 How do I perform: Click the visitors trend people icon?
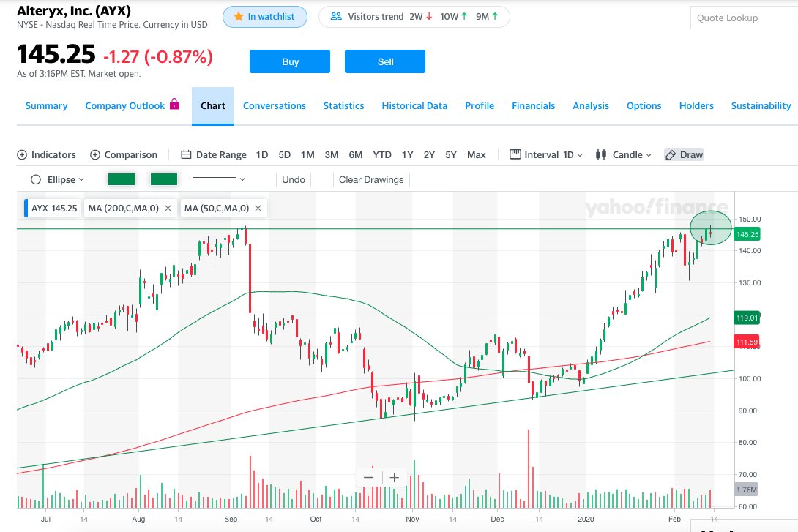point(336,16)
